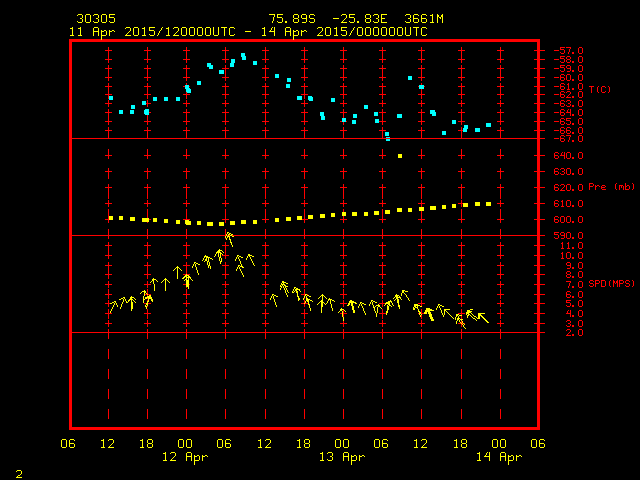Screen dimensions: 640x480
Task: Click the page number "2" at bottom-left corner
Action: point(19,474)
